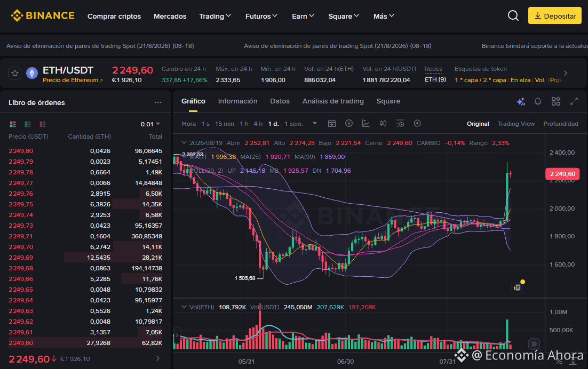Click the 2 249,60 current price tag on axis
The width and height of the screenshot is (588, 369).
(x=562, y=173)
